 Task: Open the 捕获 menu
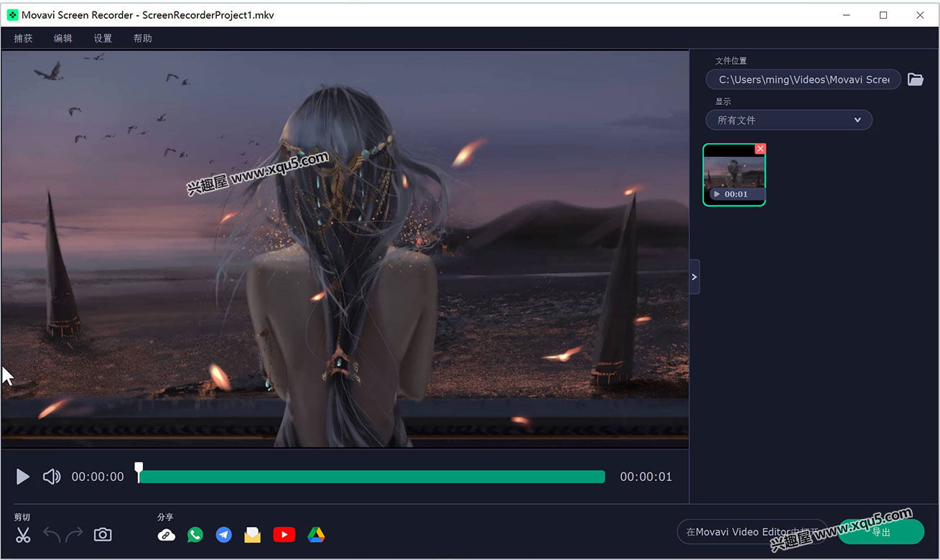click(24, 39)
